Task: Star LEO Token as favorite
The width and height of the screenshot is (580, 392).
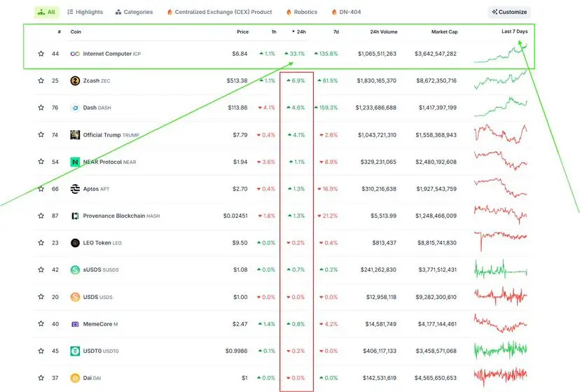Action: click(x=41, y=243)
